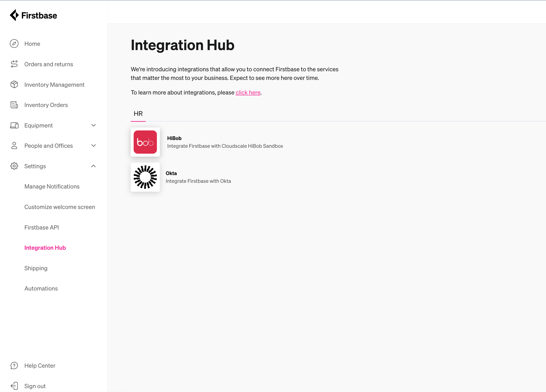The width and height of the screenshot is (546, 392).
Task: Click the People and Offices person icon
Action: [x=14, y=146]
